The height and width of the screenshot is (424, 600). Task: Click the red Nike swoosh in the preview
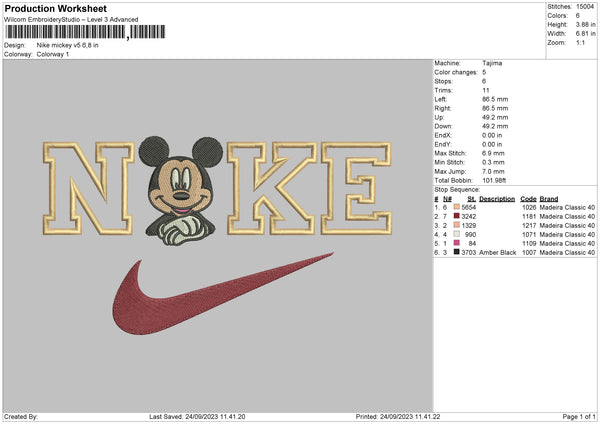click(x=223, y=294)
